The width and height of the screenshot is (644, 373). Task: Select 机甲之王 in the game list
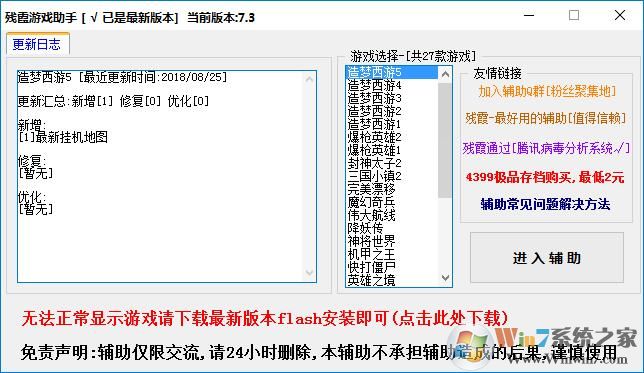click(392, 254)
